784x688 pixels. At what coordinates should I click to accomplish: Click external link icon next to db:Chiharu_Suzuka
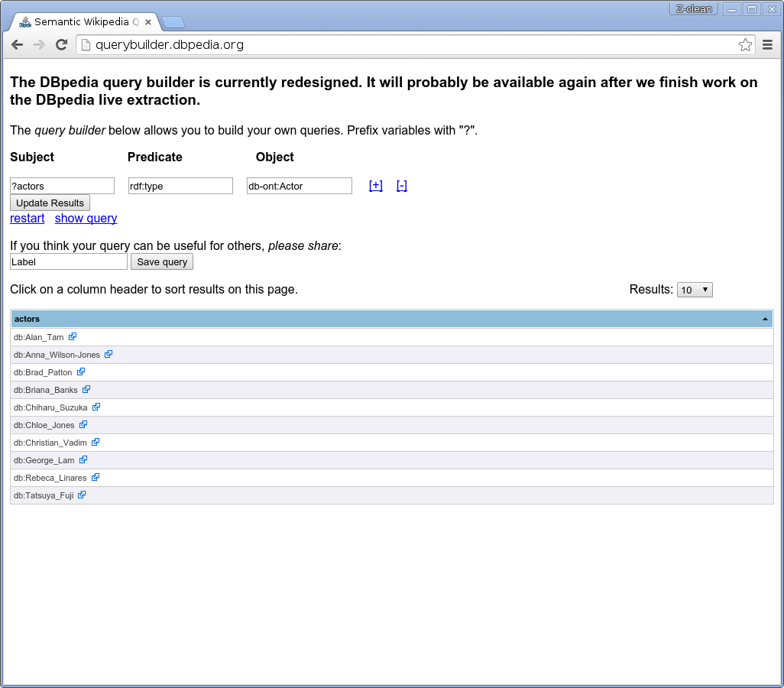pyautogui.click(x=96, y=407)
